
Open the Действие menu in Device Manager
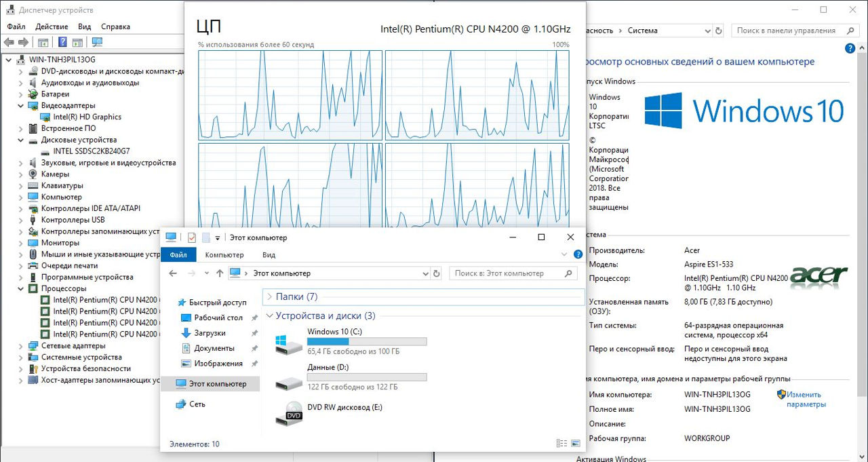(x=52, y=26)
